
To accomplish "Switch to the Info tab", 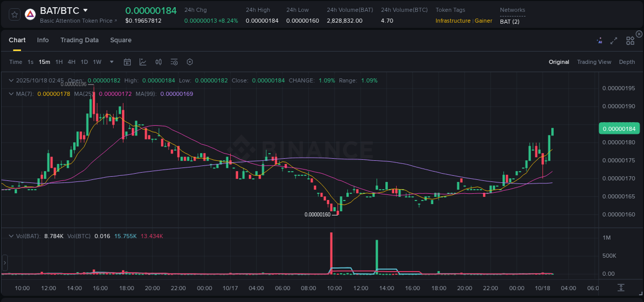I will pyautogui.click(x=43, y=40).
